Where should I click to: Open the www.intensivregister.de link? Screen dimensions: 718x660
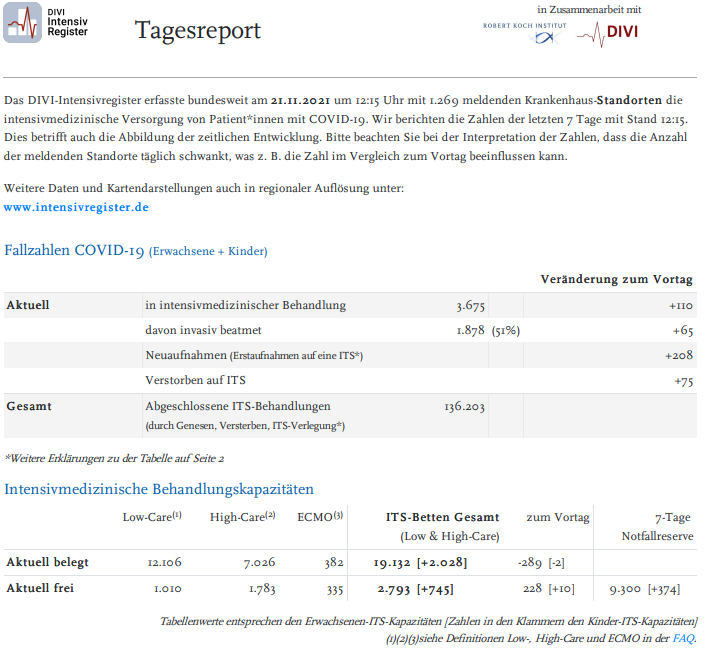(76, 207)
